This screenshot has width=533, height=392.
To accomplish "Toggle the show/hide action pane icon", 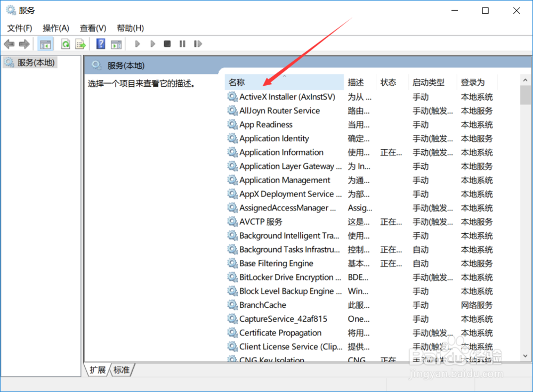I will [x=116, y=44].
